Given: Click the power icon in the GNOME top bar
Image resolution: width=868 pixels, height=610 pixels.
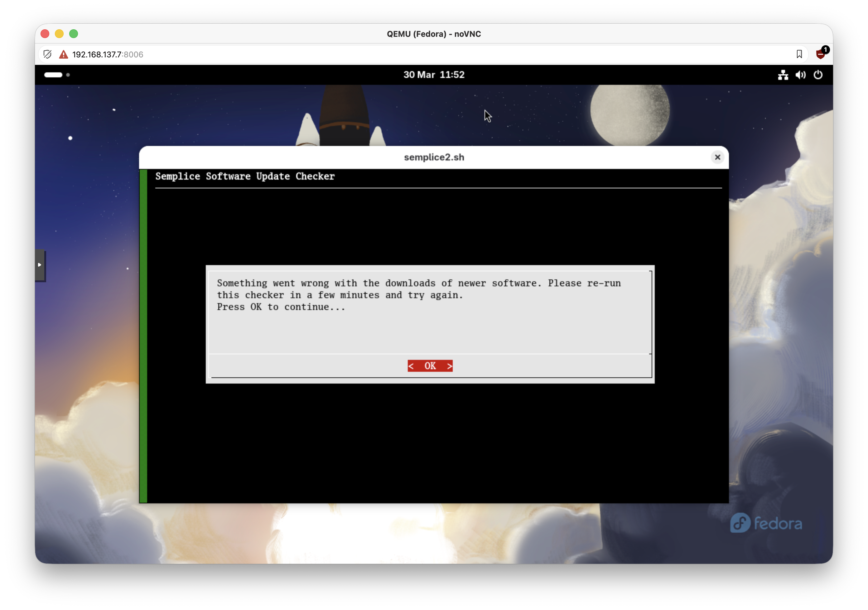Looking at the screenshot, I should [x=818, y=75].
